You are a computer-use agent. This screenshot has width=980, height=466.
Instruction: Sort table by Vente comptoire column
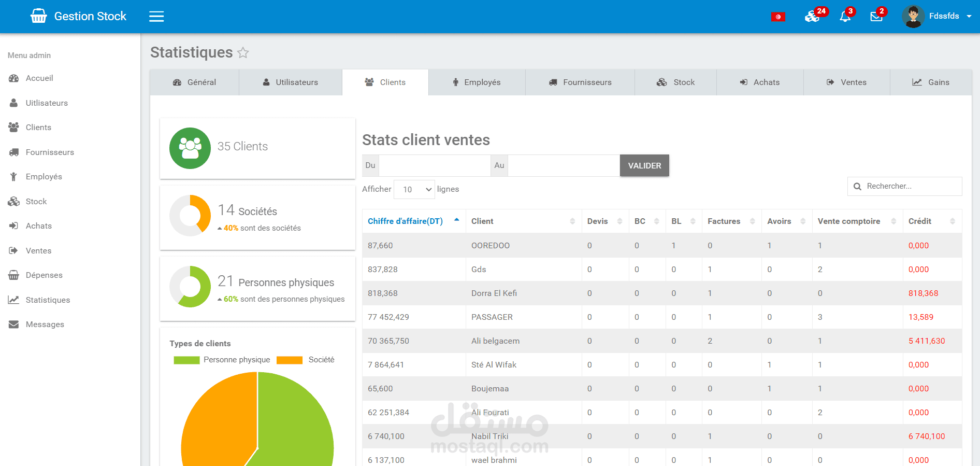857,221
